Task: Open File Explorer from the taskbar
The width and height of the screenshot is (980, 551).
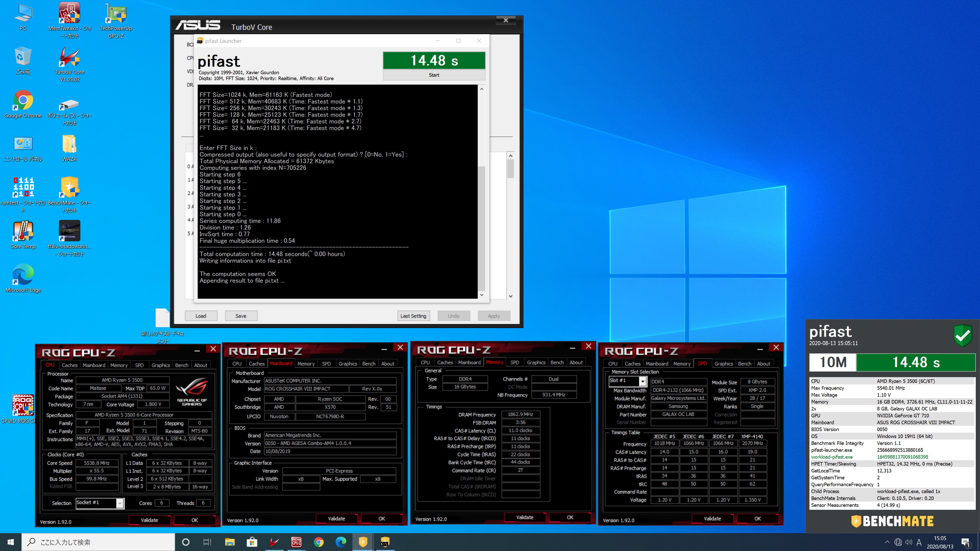Action: coord(230,542)
